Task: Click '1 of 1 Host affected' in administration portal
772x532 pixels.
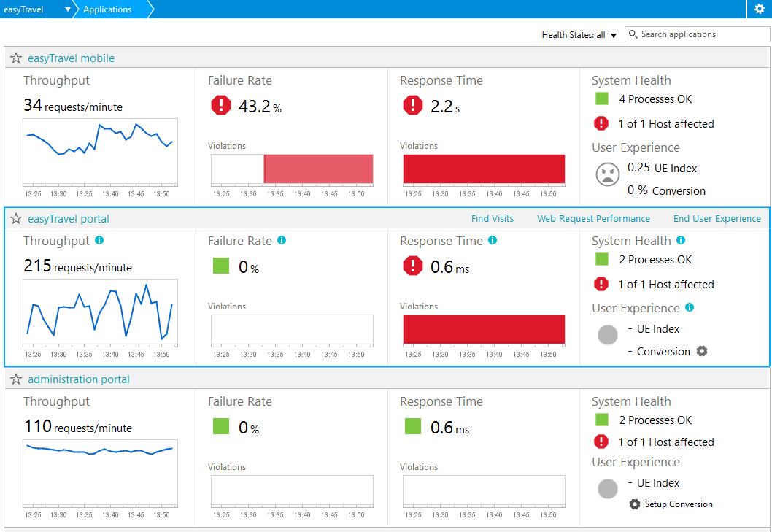Action: (666, 442)
